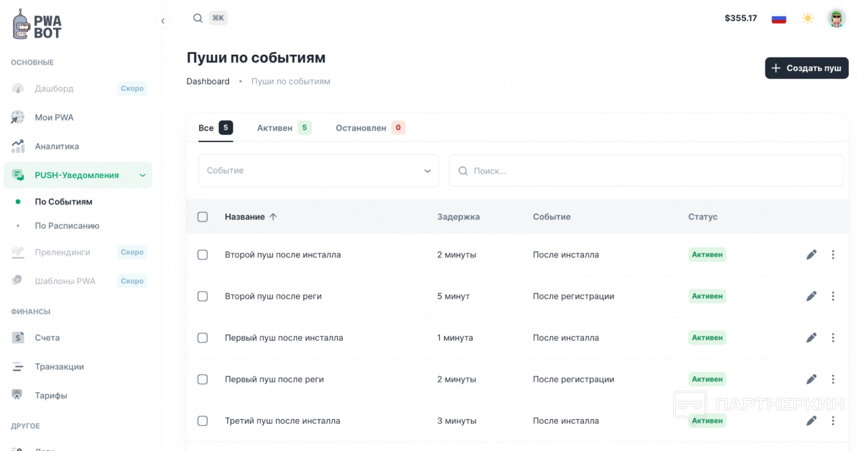This screenshot has width=868, height=451.
Task: Click pencil icon for 'Первый пуш после инсталла'
Action: point(811,338)
